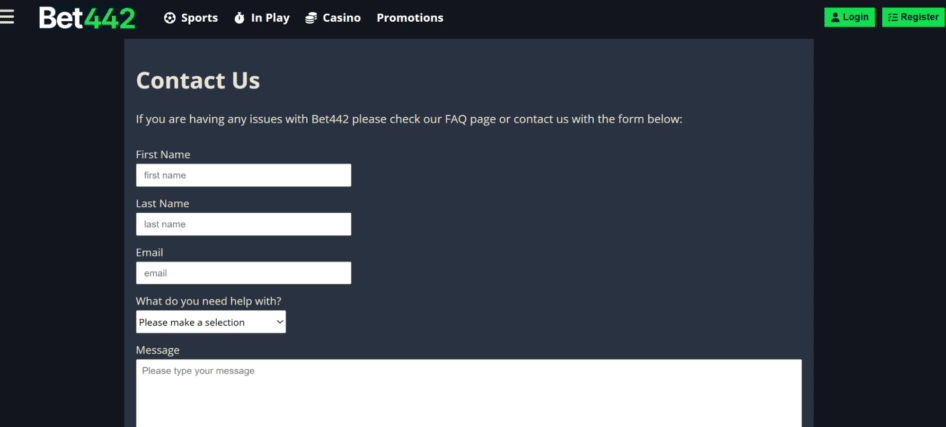This screenshot has width=946, height=427.
Task: Focus the First Name input field
Action: (x=243, y=175)
